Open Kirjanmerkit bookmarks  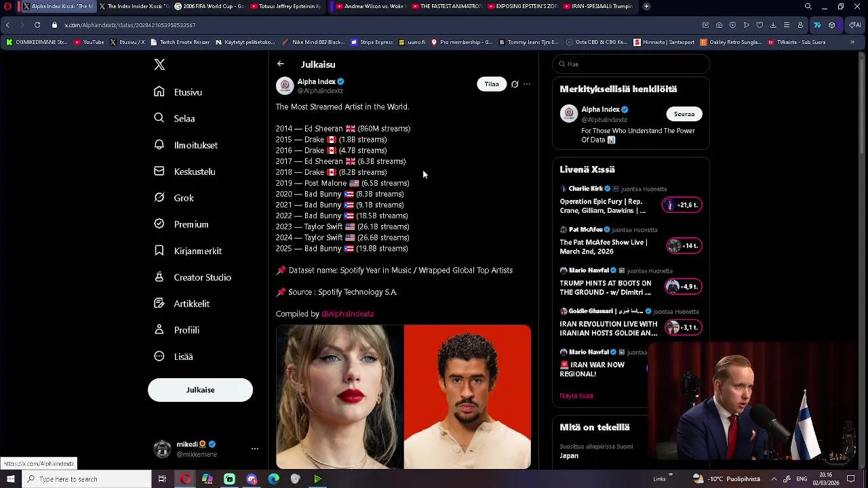pyautogui.click(x=188, y=251)
